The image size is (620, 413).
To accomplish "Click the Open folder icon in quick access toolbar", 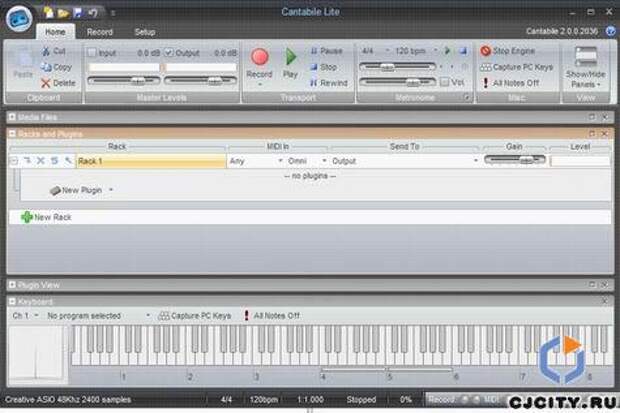I will pos(63,13).
